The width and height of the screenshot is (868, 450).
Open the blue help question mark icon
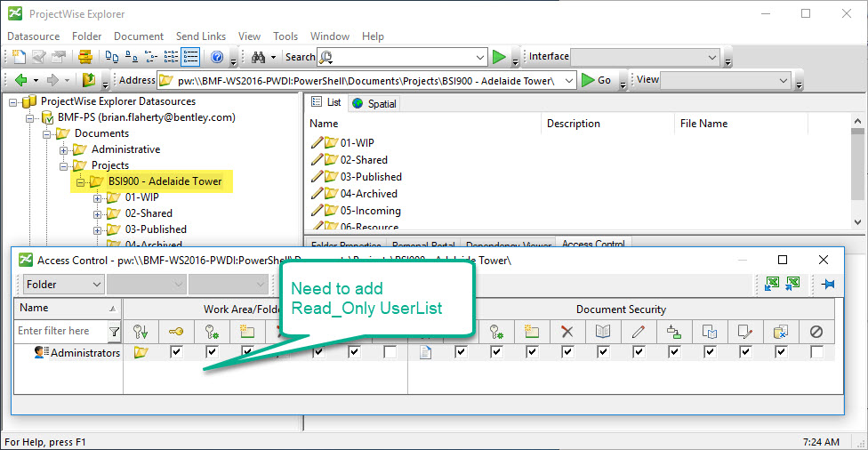click(217, 56)
